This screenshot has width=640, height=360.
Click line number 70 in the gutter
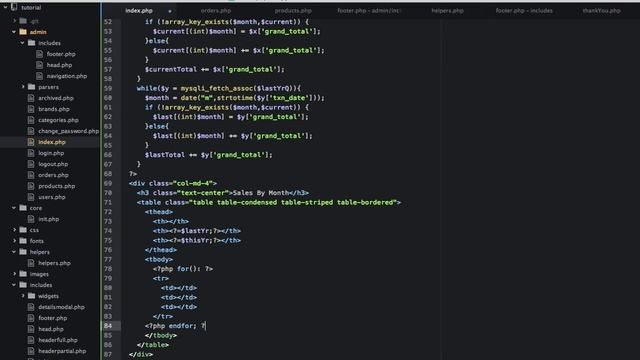tap(108, 193)
